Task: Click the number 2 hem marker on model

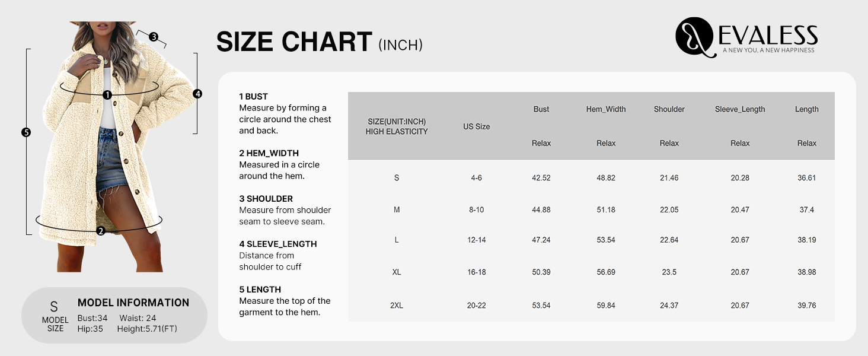Action: pos(101,231)
